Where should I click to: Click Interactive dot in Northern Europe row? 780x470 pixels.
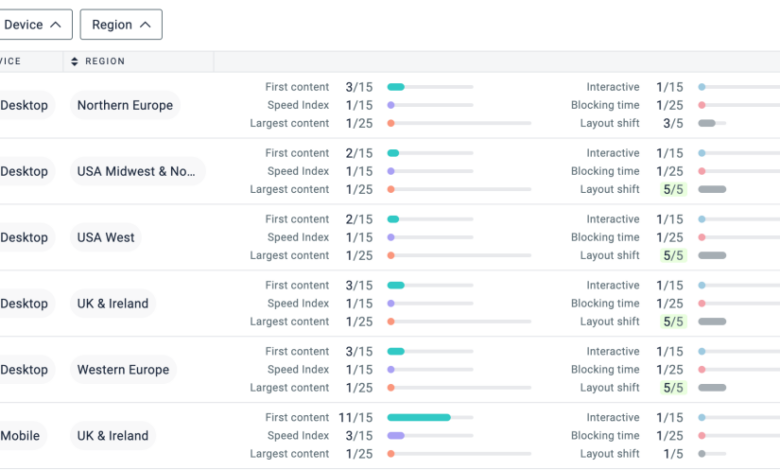702,87
